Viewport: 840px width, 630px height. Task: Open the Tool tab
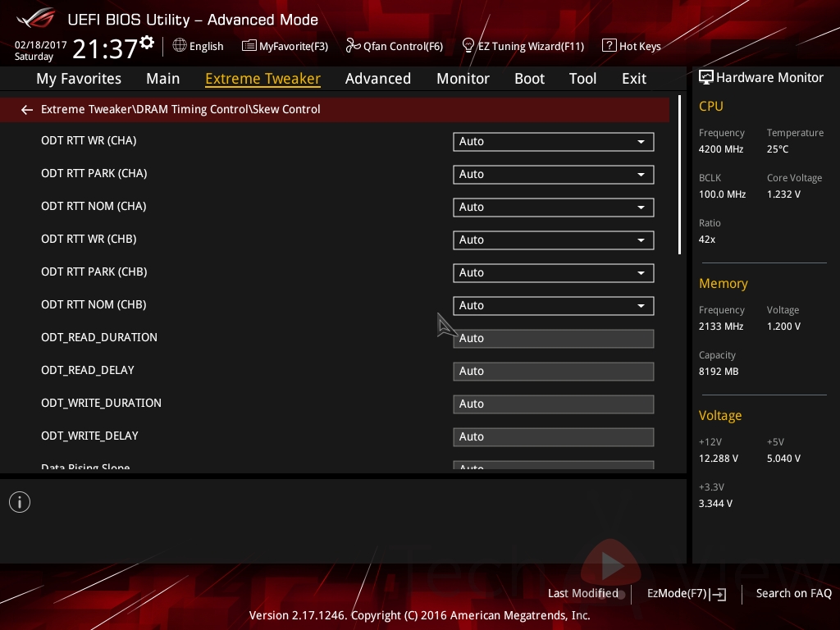tap(582, 79)
